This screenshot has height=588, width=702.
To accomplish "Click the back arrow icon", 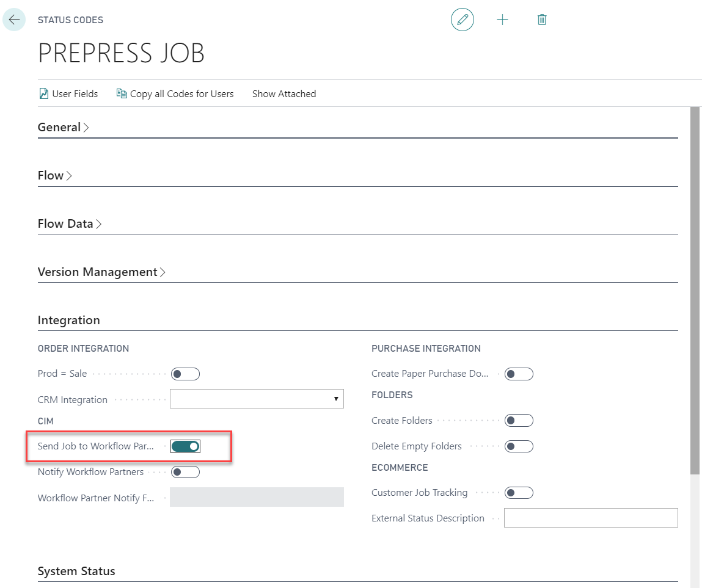I will point(14,20).
